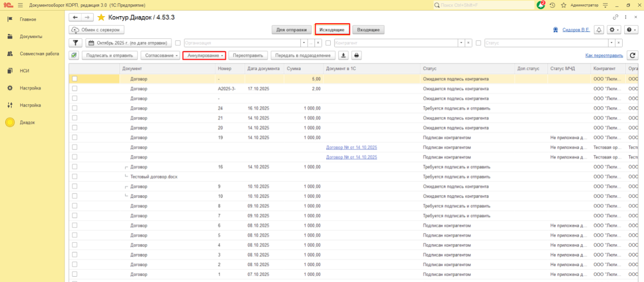Tick checkbox for Договор number 24
This screenshot has width=644, height=282.
click(75, 108)
